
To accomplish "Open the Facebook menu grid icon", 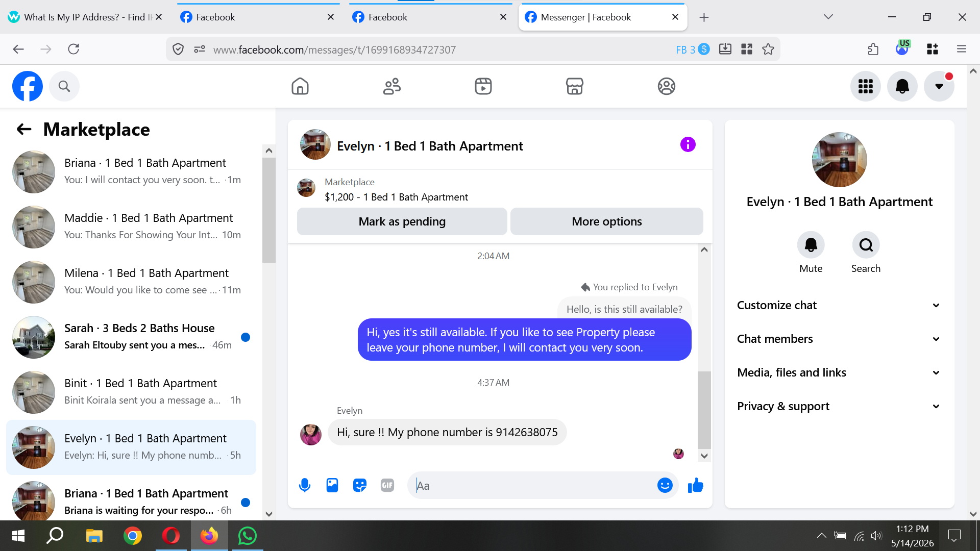I will coord(866,86).
